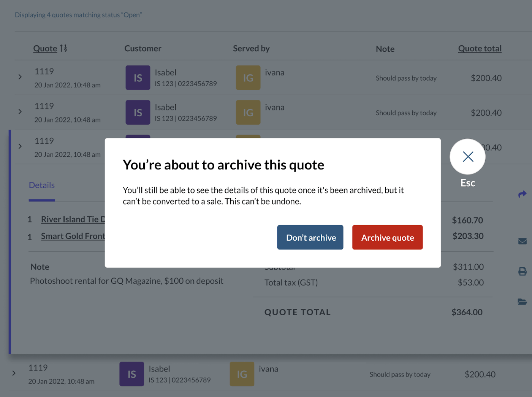Expand the bottom 1119 quote row
This screenshot has width=532, height=397.
coord(14,373)
